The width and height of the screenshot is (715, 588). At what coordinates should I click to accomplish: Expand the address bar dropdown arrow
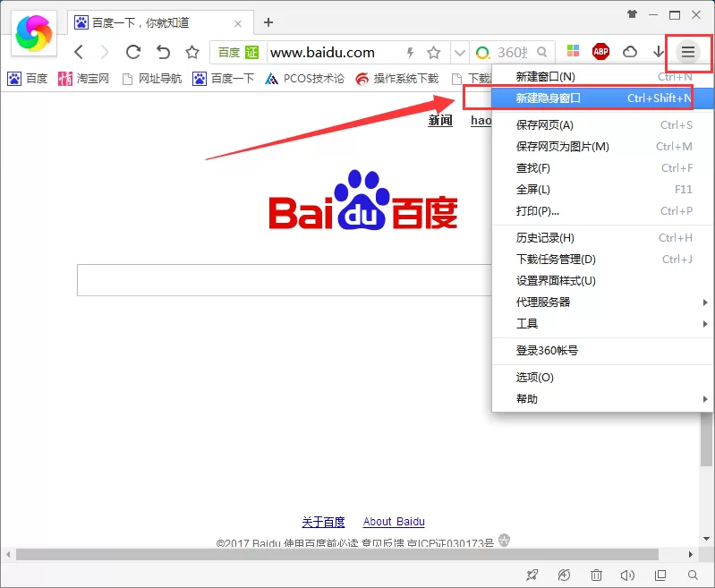pos(460,53)
